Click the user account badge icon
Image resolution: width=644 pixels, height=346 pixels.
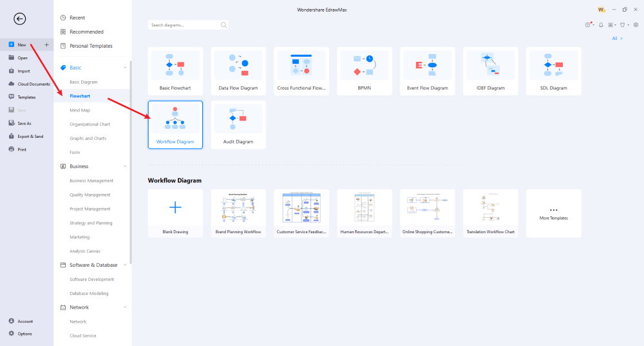pyautogui.click(x=601, y=10)
